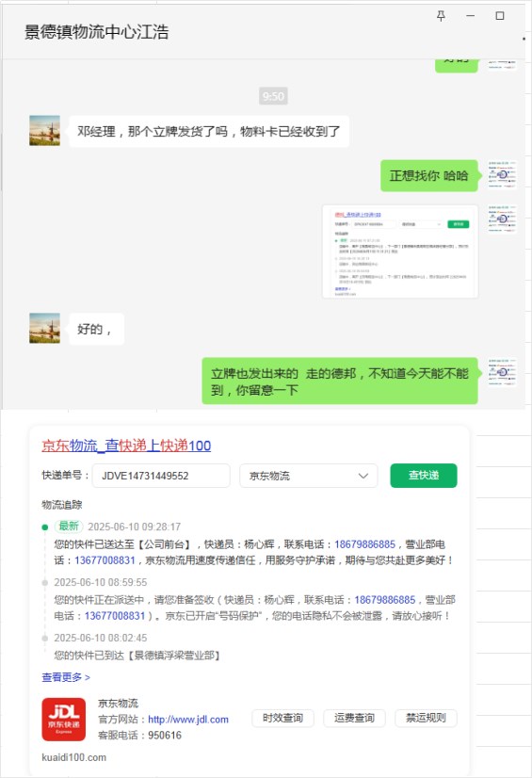This screenshot has height=778, width=532.
Task: Click timestamp 2025-06-10 08:02:45
Action: tap(101, 638)
